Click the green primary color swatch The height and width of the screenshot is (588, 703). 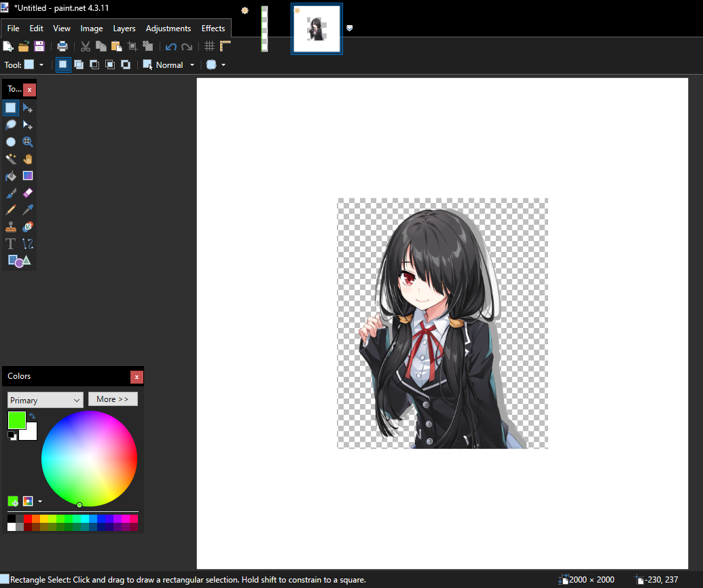coord(16,420)
